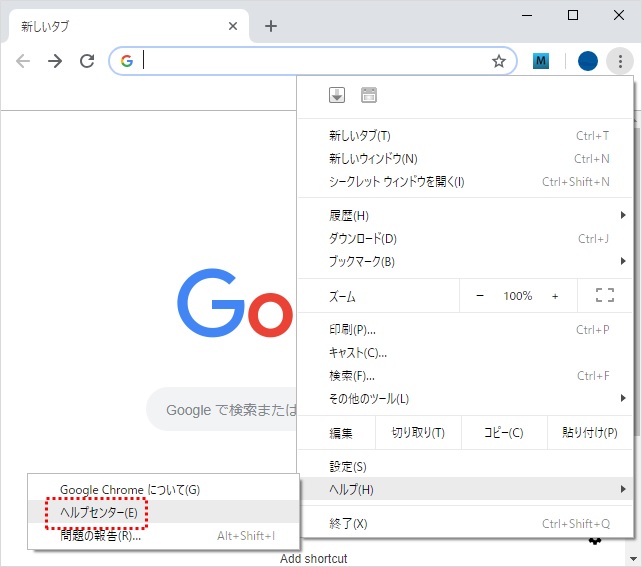Bookmark this page with the star icon
The height and width of the screenshot is (567, 642).
pos(499,61)
